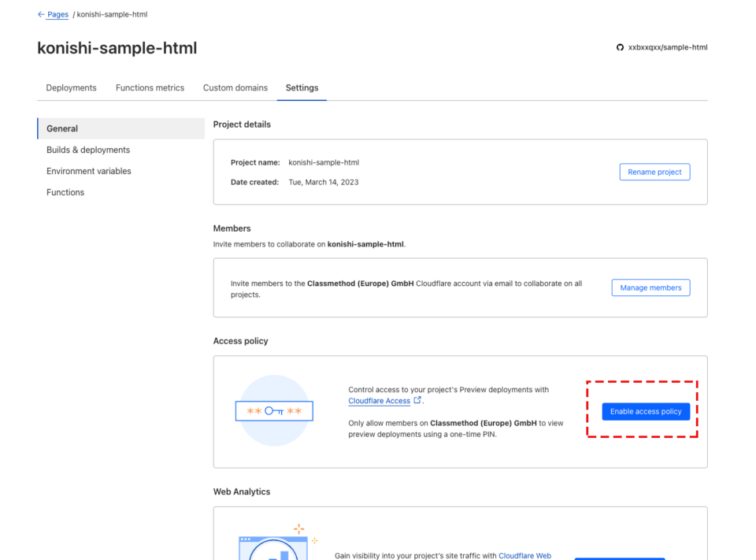756x560 pixels.
Task: Go to the Custom domains tab
Action: [235, 87]
